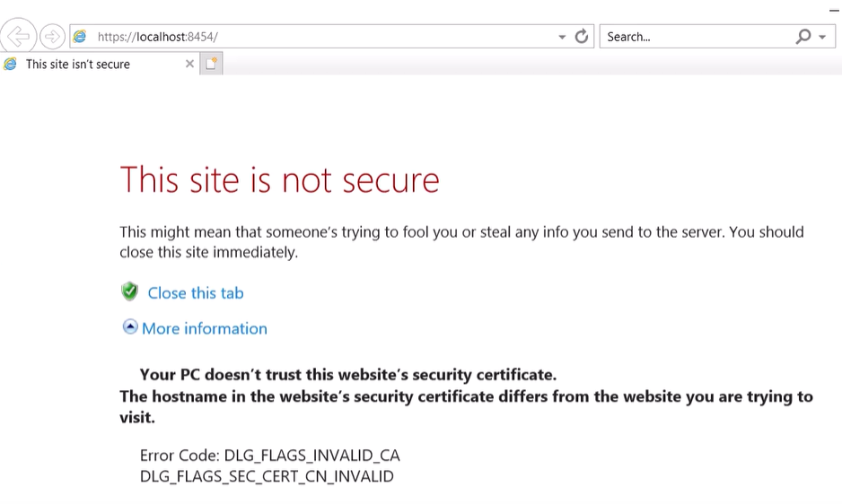Open the address bar autocomplete dropdown

click(562, 37)
